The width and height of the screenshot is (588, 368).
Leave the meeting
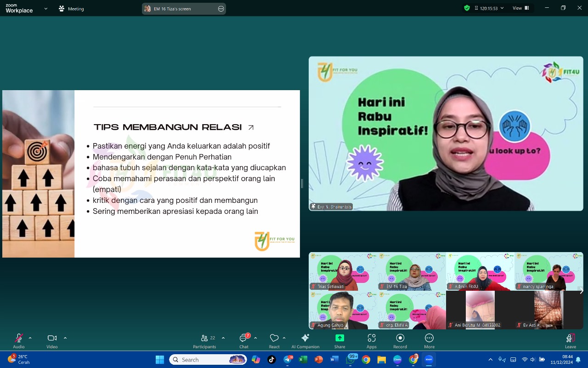570,341
